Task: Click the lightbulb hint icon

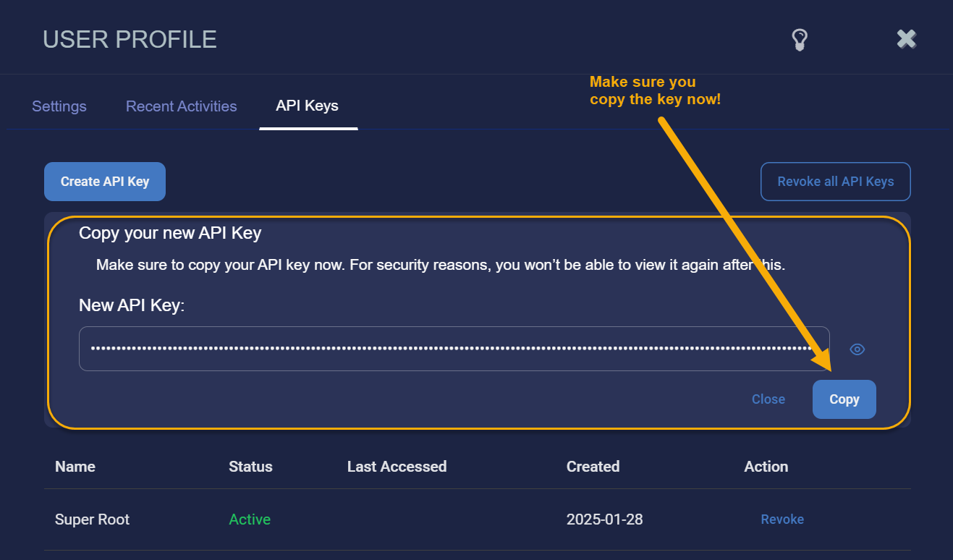Action: [799, 40]
